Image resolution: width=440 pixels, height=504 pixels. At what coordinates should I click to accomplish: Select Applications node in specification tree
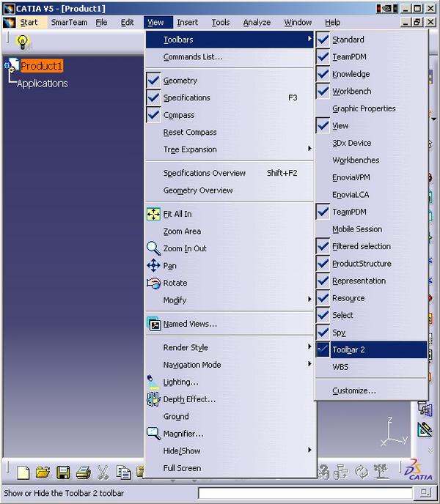pos(42,84)
